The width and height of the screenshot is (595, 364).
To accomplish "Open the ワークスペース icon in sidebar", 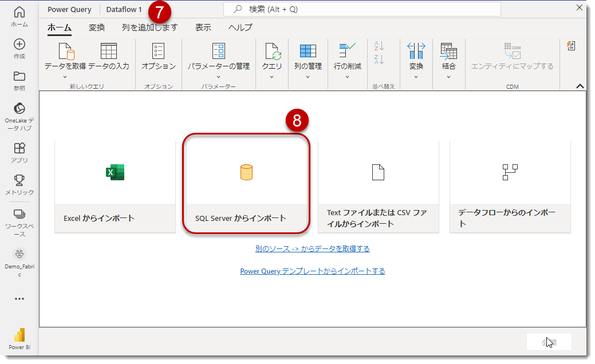I will 19,214.
